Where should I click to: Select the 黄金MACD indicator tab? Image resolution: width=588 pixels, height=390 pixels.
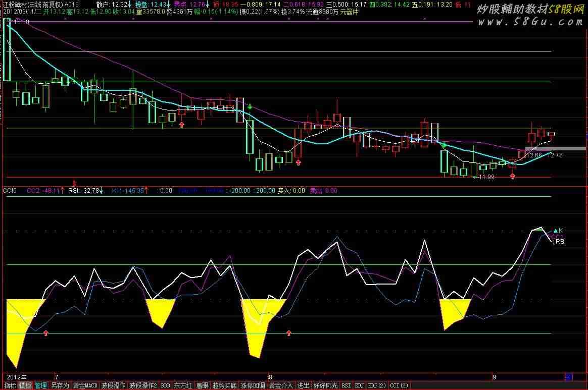[85, 385]
